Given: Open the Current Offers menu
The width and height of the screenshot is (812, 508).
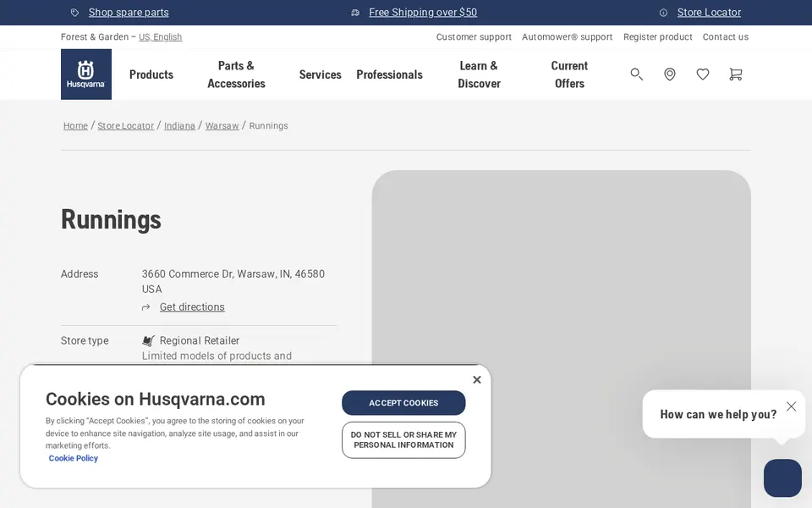Looking at the screenshot, I should (569, 75).
